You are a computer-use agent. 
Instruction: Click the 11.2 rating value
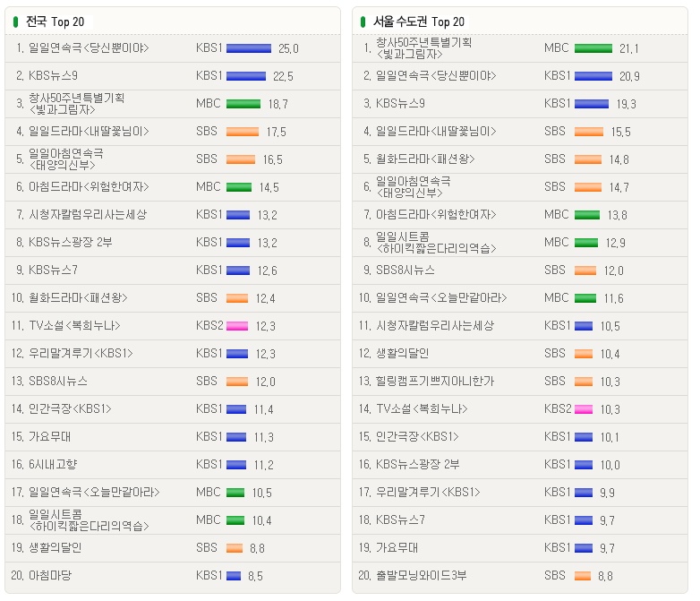(263, 465)
